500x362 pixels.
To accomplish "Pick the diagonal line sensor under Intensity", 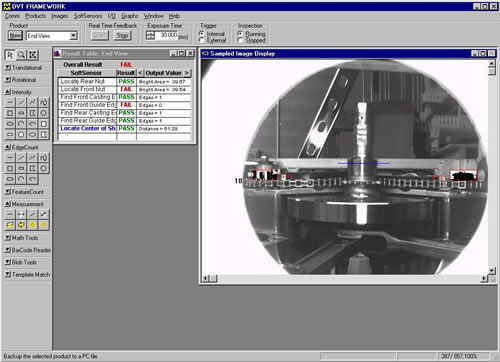I will (21, 102).
